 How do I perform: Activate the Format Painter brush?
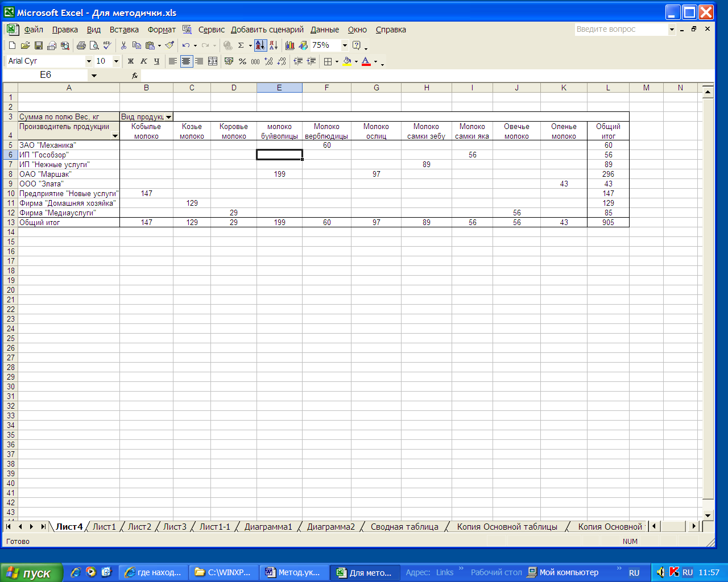pos(169,45)
